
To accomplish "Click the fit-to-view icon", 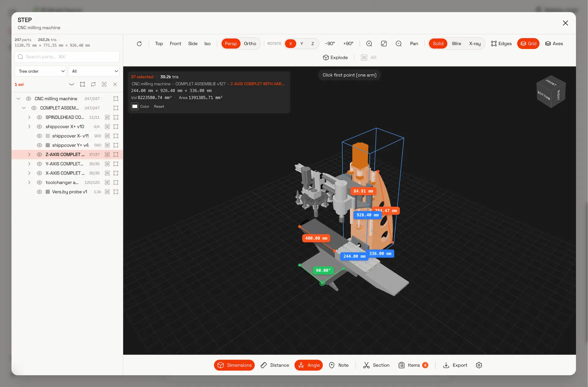I will (384, 43).
